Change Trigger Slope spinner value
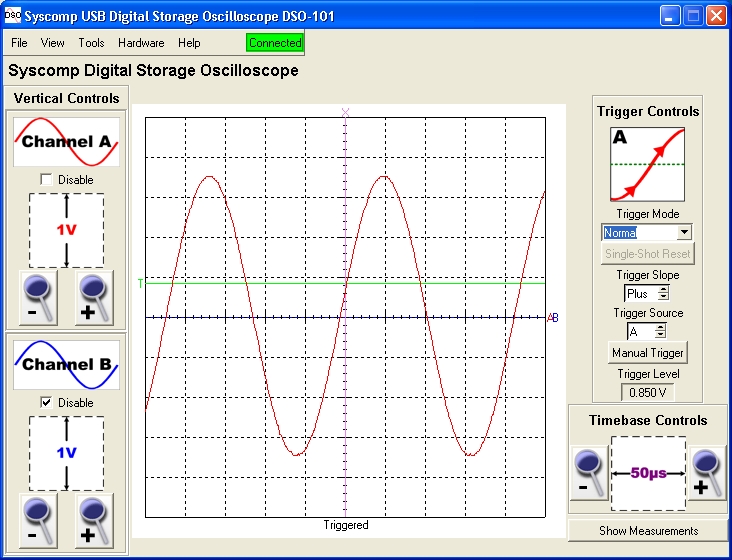The image size is (732, 560). (661, 294)
